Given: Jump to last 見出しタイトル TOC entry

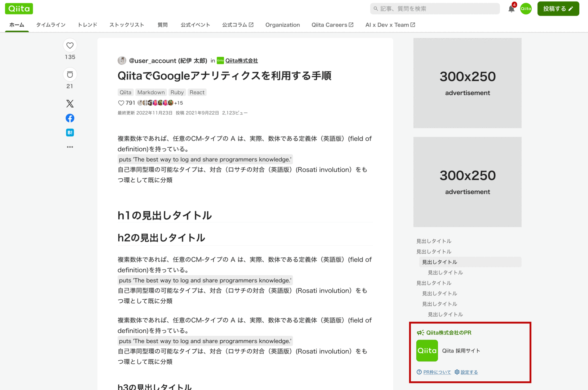Looking at the screenshot, I should click(446, 314).
